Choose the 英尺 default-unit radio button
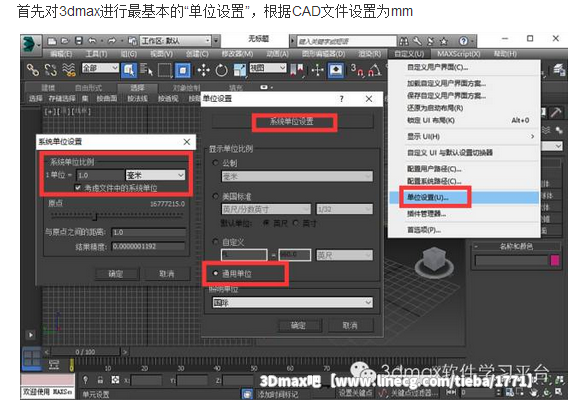Screen dimensions: 572x400 point(266,222)
